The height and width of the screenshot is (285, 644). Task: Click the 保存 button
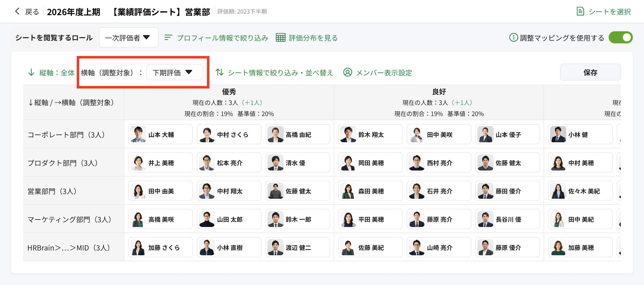[590, 73]
